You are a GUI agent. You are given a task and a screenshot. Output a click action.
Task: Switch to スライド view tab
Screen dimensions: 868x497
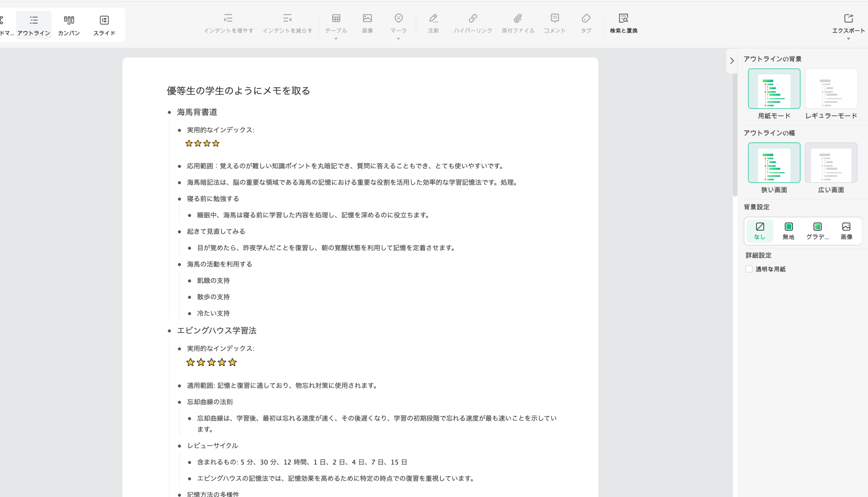click(104, 25)
